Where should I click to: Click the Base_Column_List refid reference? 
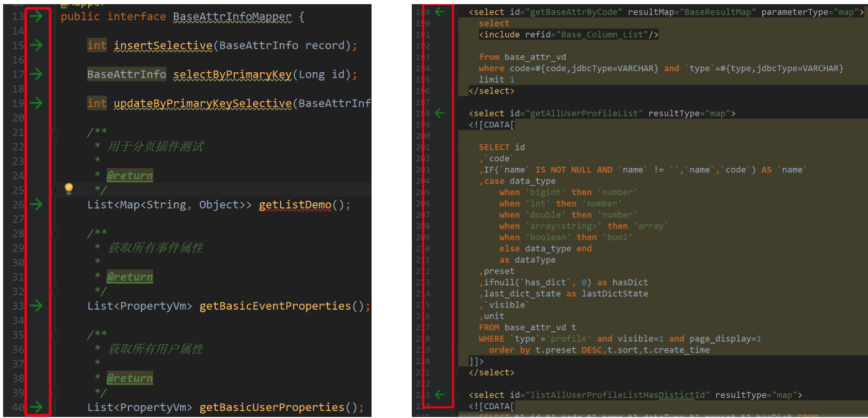(602, 35)
